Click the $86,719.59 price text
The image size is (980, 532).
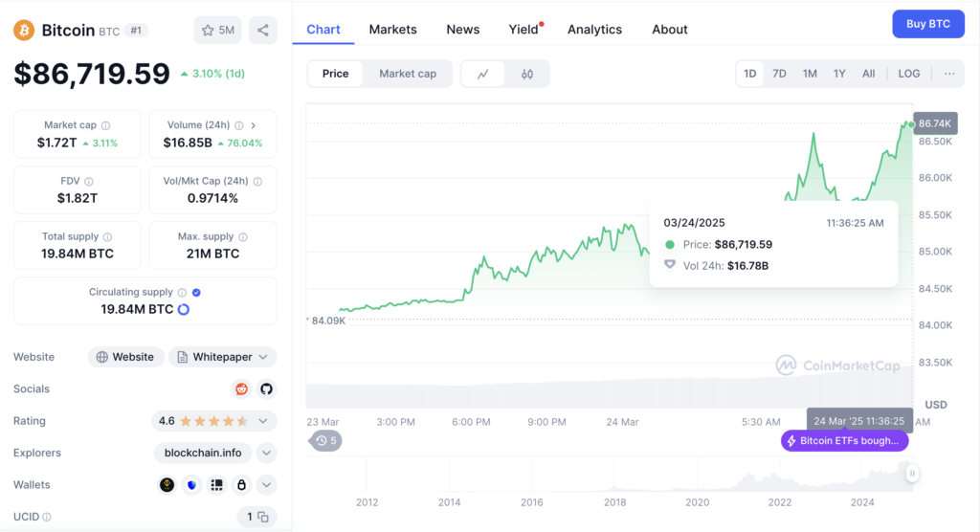point(92,74)
